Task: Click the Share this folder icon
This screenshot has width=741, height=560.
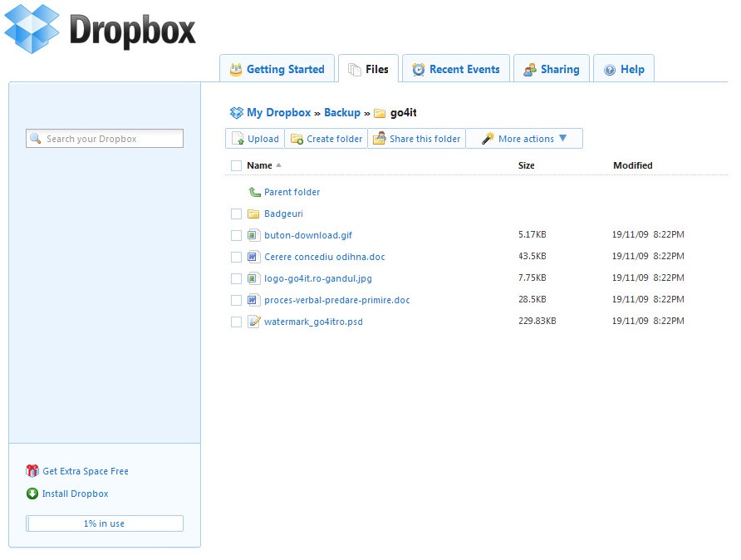Action: [x=380, y=139]
